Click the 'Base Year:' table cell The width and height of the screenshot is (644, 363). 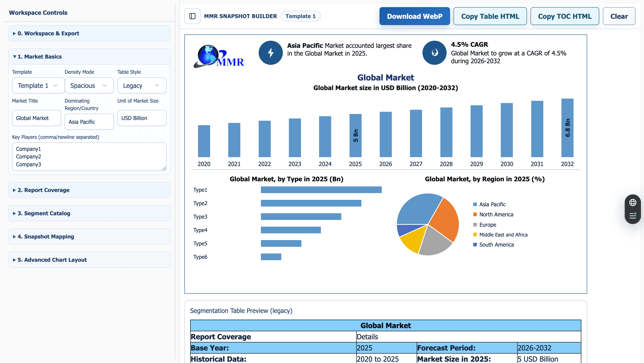(273, 348)
